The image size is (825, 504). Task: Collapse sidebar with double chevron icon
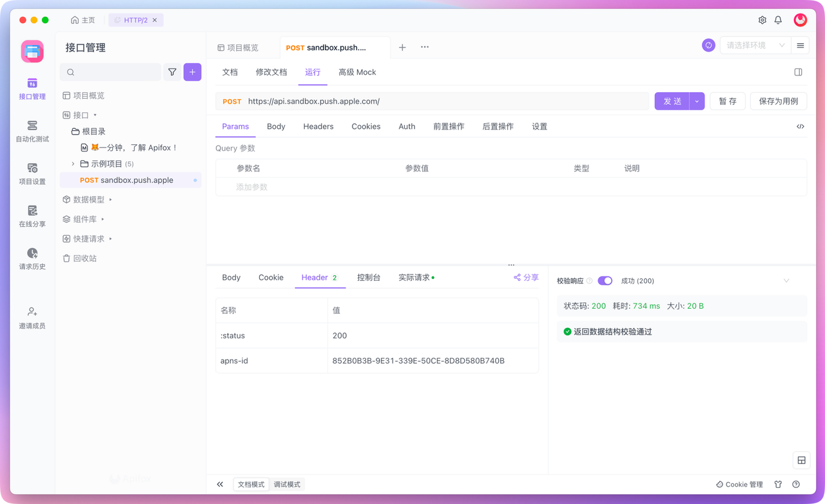click(x=220, y=484)
